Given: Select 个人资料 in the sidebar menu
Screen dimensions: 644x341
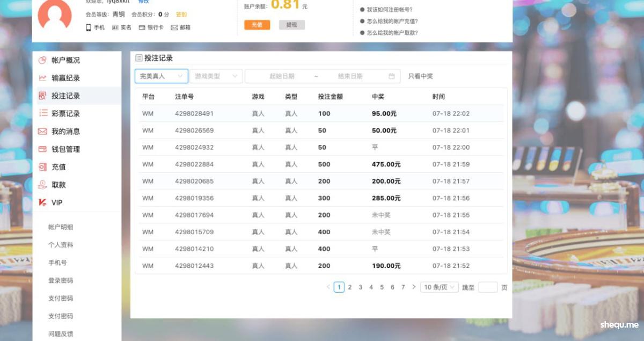Looking at the screenshot, I should tap(61, 245).
